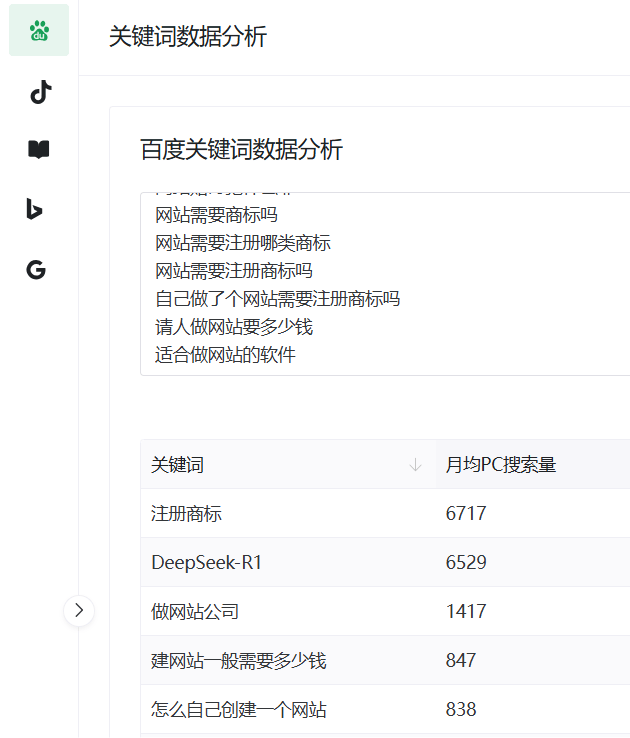Select the line 网站需要注册商标吗

[234, 271]
